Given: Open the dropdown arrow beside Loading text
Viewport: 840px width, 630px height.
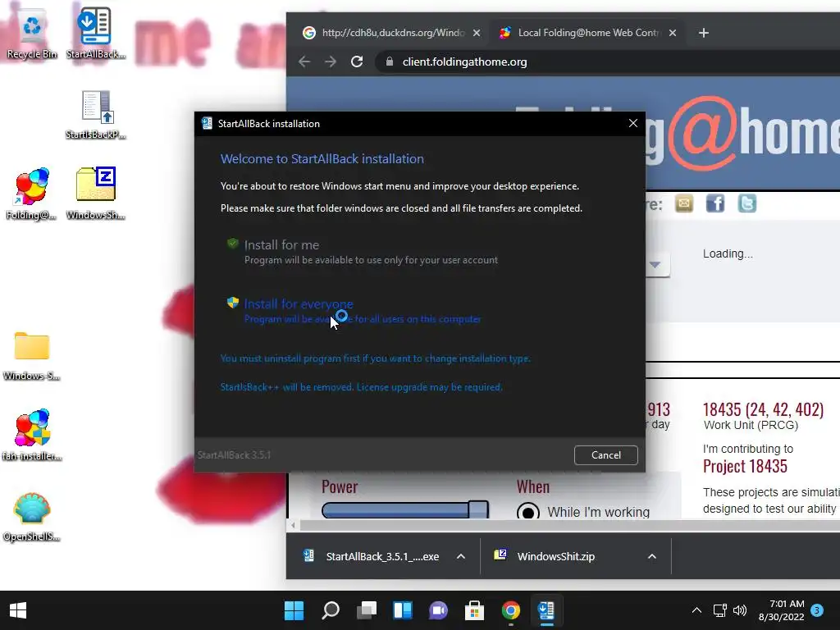Looking at the screenshot, I should [655, 264].
